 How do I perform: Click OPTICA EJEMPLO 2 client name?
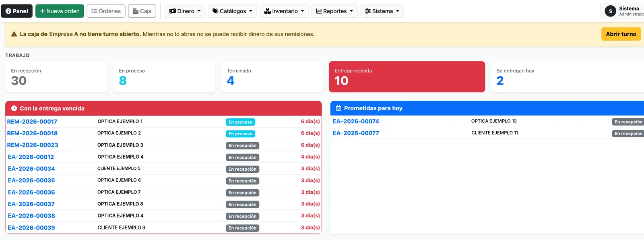(x=119, y=133)
